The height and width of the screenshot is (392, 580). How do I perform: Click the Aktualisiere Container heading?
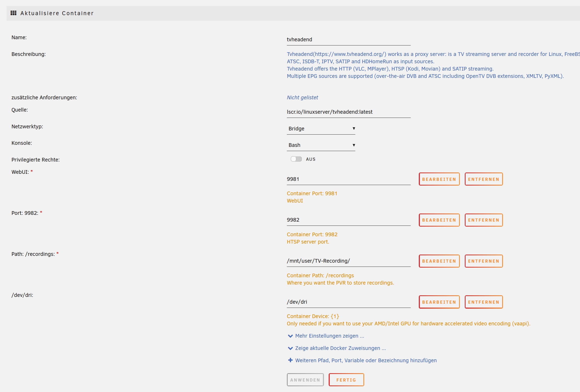(57, 13)
